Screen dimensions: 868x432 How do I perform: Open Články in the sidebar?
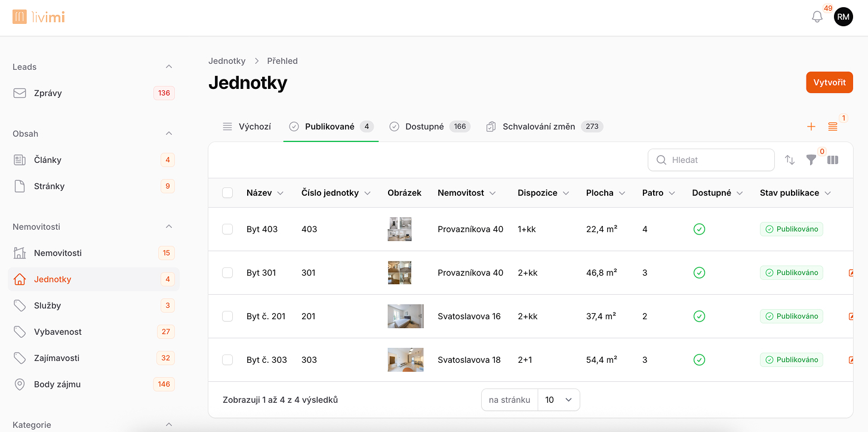tap(94, 160)
